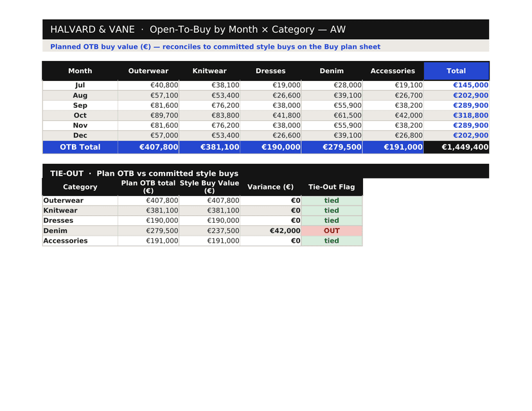Select Oct Dresses cell €41,800
The image size is (532, 411).
[x=270, y=116]
